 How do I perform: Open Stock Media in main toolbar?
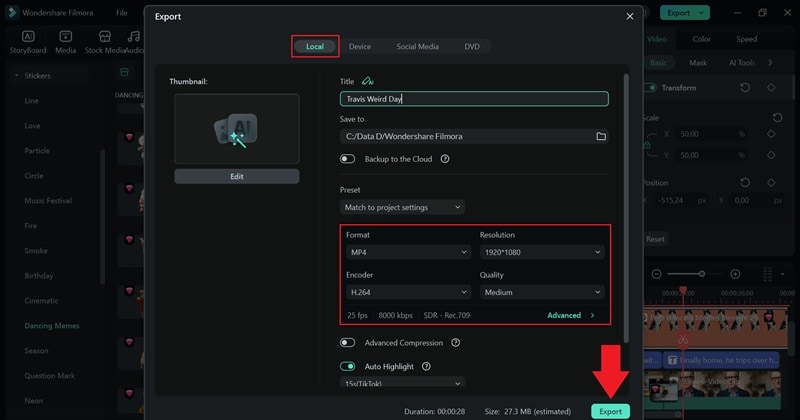click(105, 42)
